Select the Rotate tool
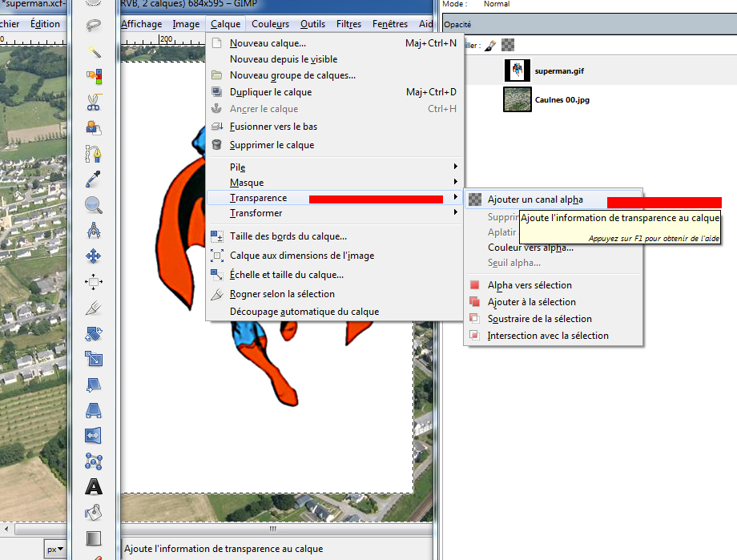The image size is (737, 560). 94,334
